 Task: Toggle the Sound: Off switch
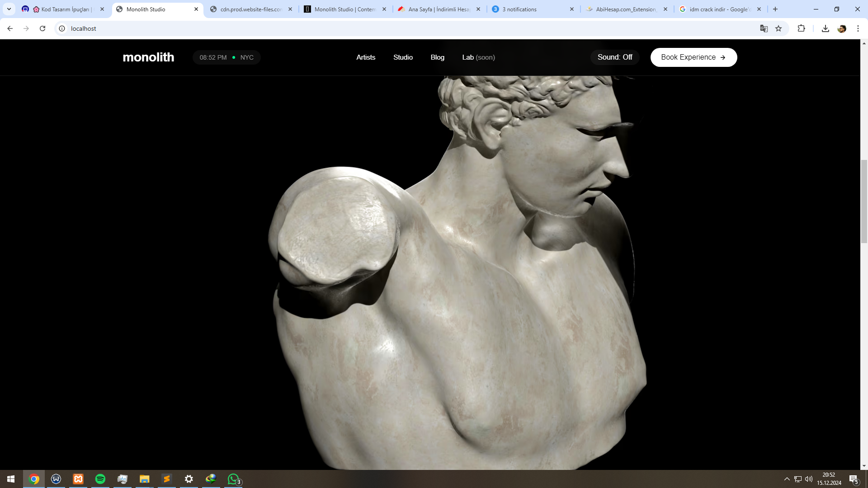(x=614, y=57)
